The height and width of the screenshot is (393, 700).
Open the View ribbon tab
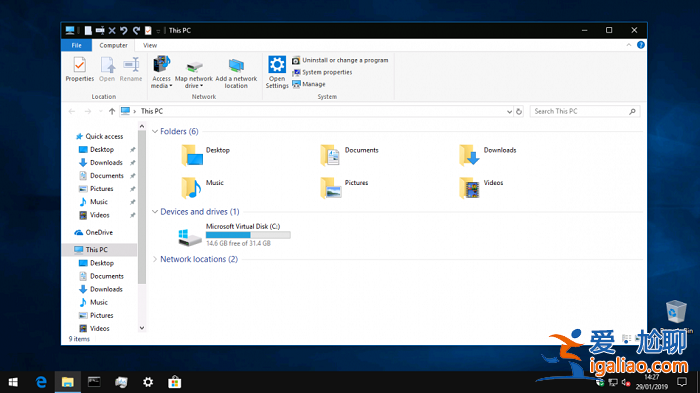click(150, 45)
